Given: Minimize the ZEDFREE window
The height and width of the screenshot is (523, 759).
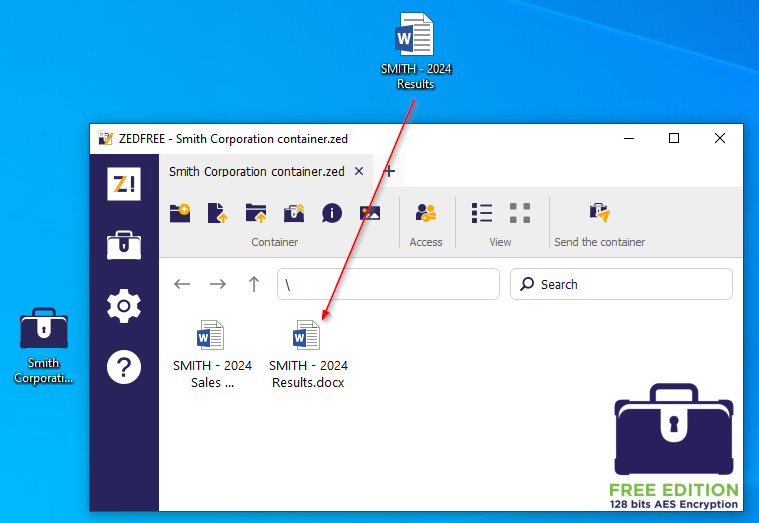Looking at the screenshot, I should pos(629,138).
